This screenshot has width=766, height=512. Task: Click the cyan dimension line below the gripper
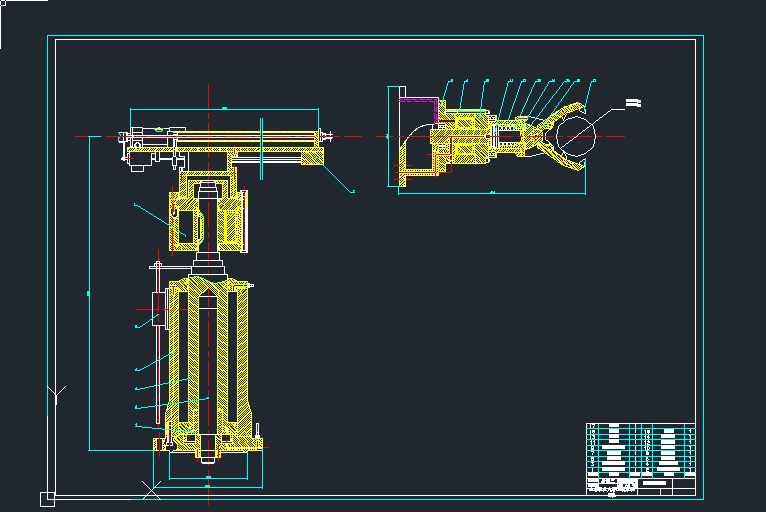pyautogui.click(x=492, y=190)
